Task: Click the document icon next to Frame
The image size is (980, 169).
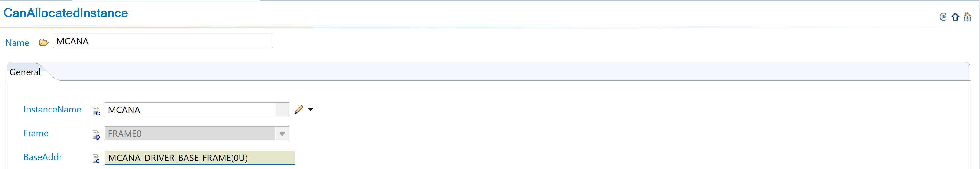Action: tap(96, 135)
